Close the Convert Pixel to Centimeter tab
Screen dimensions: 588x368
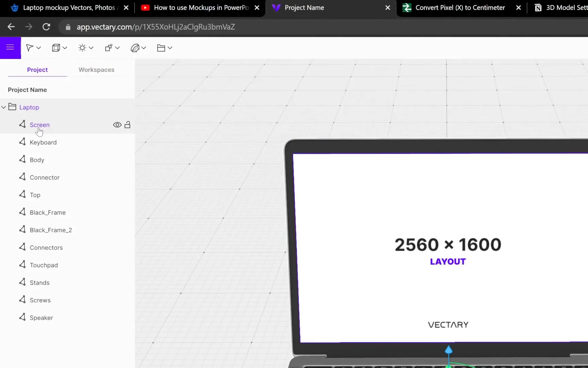518,7
